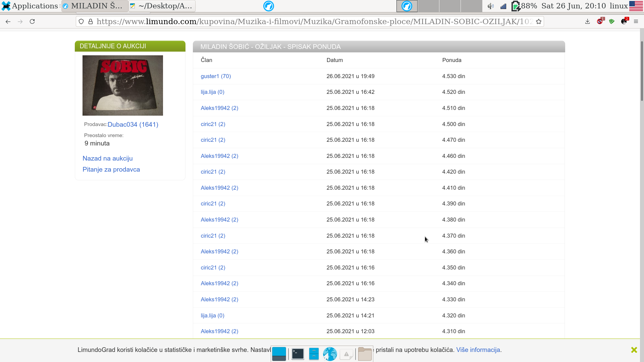Open the Applications menu in the top panel
644x362 pixels.
[x=30, y=6]
